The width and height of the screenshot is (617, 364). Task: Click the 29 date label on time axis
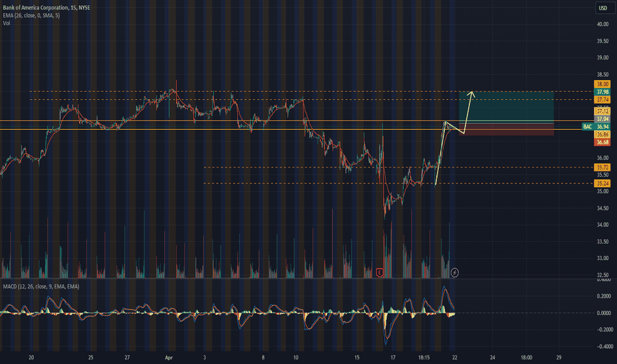click(559, 357)
